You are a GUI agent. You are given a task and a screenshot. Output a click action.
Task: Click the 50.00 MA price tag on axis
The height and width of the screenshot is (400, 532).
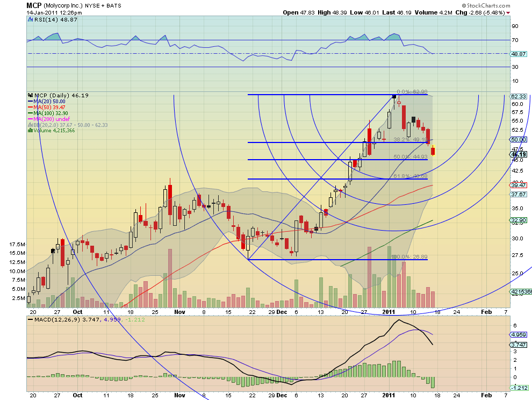[x=519, y=140]
